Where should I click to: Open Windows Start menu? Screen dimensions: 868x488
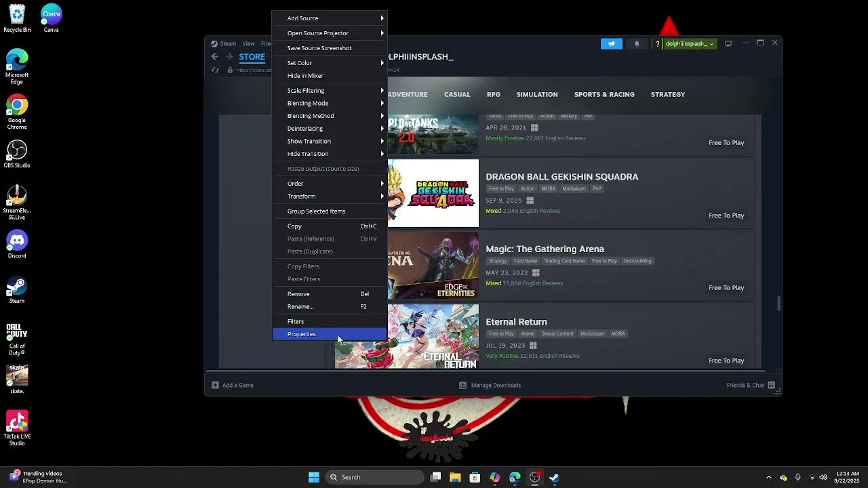314,477
